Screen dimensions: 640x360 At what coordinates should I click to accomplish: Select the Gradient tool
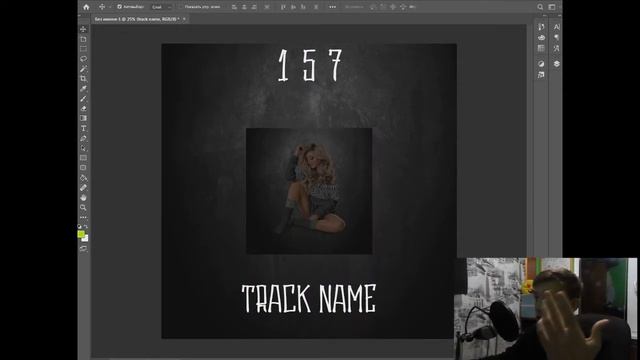click(83, 118)
